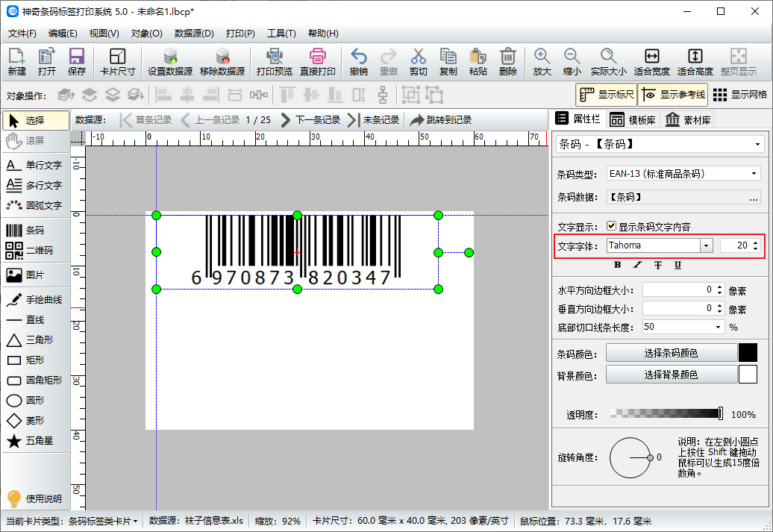The height and width of the screenshot is (532, 773).
Task: Save the label with 保存 icon
Action: point(76,62)
